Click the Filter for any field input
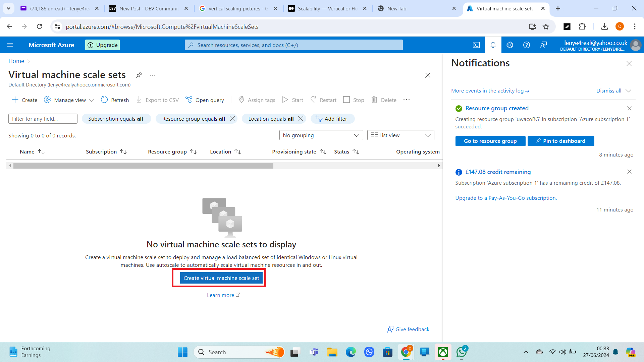 (43, 119)
